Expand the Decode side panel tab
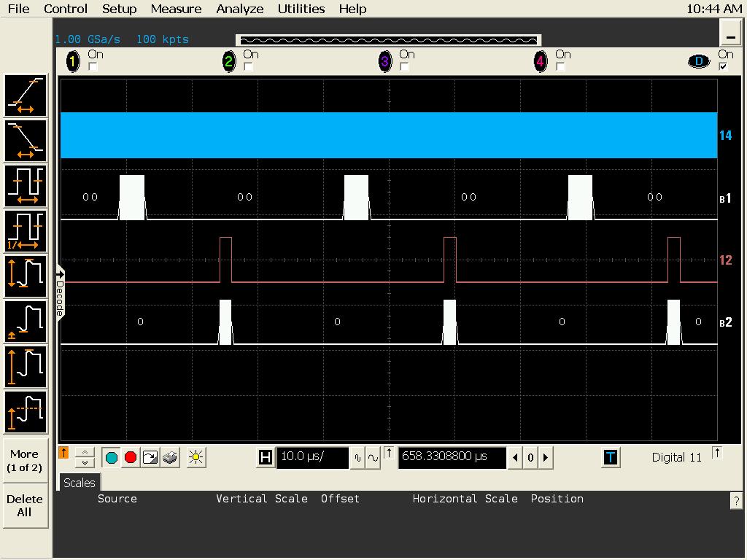 pos(61,293)
